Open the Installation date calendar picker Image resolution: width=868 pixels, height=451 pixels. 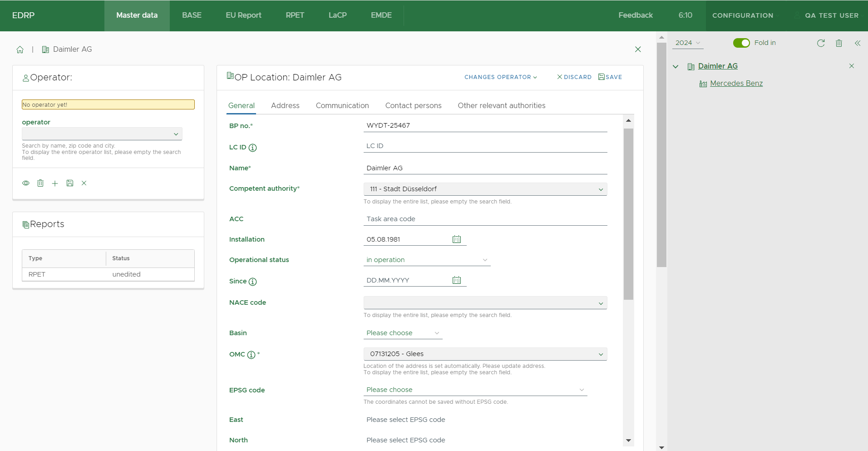click(457, 239)
